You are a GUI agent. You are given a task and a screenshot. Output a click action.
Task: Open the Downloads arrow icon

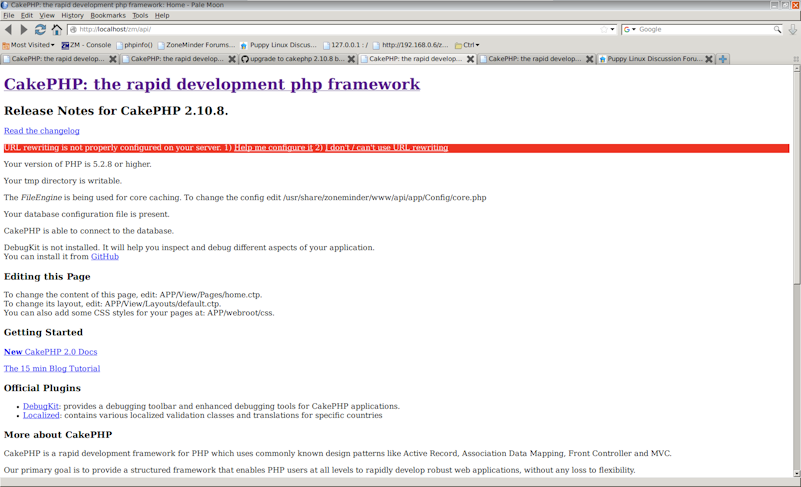coord(792,30)
